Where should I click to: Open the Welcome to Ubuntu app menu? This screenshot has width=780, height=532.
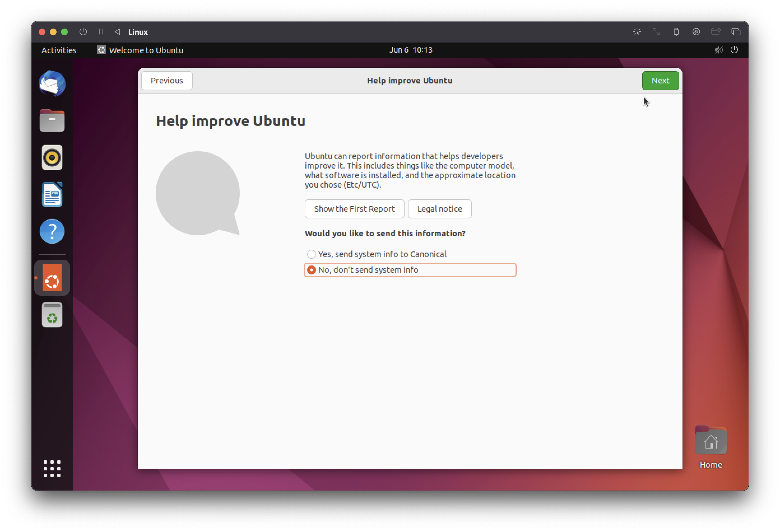click(140, 50)
